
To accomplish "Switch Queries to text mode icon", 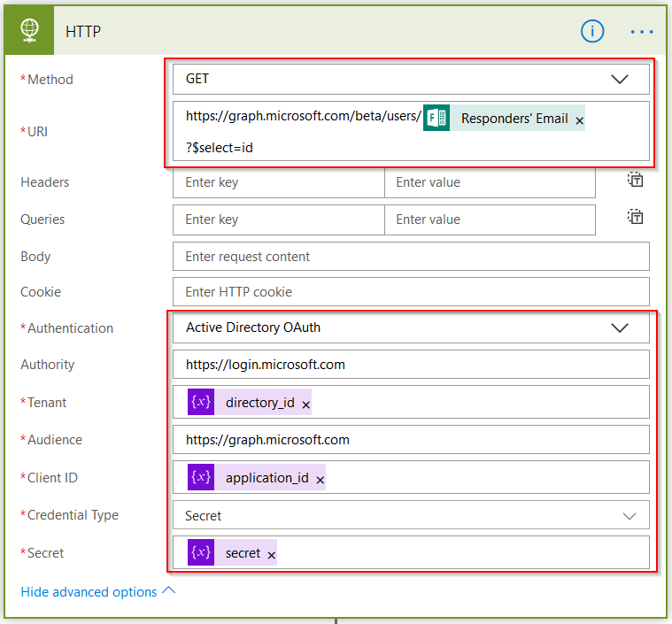I will 635,217.
